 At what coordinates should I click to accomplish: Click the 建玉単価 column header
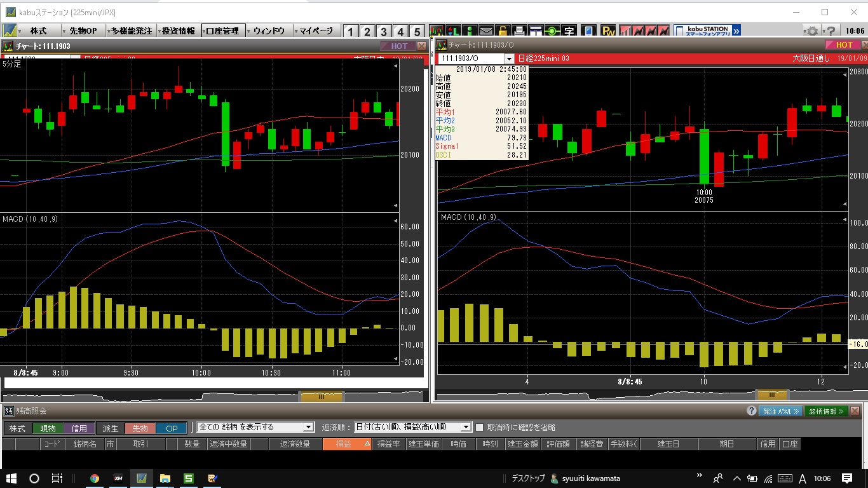pos(424,444)
